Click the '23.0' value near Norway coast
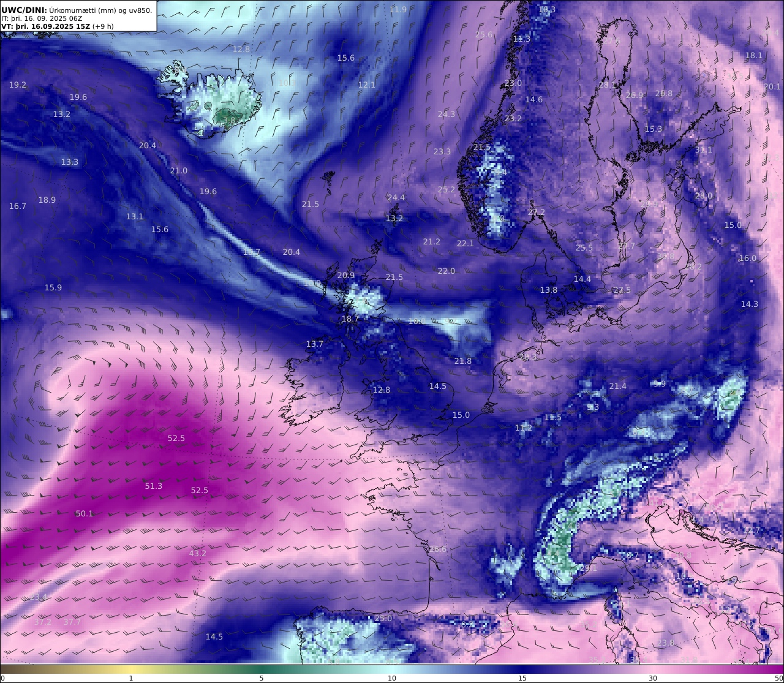 [513, 83]
